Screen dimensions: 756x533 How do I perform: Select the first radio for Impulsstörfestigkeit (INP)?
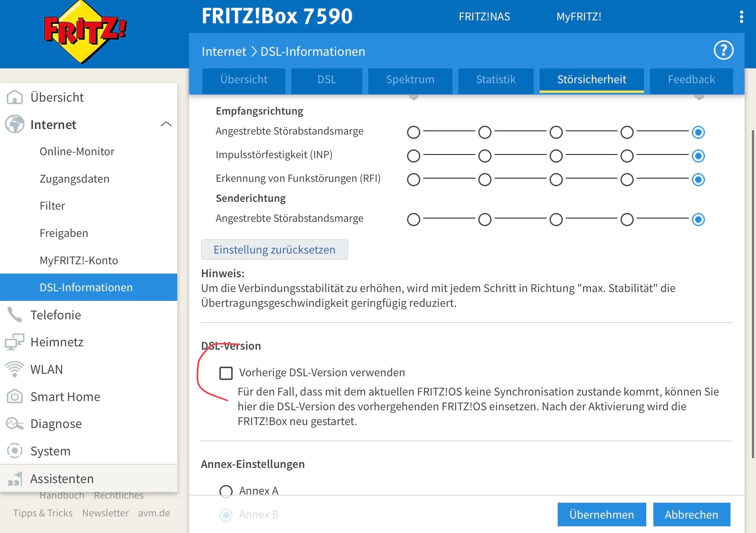(413, 156)
